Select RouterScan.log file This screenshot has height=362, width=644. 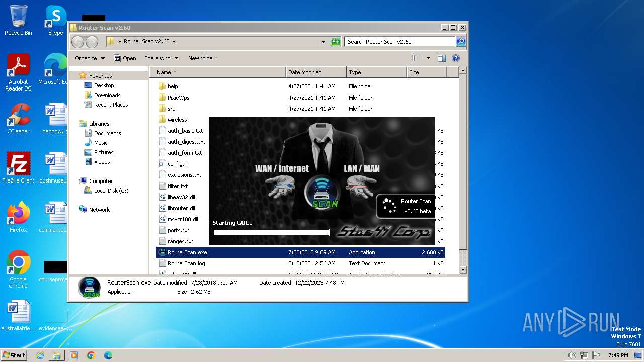tap(182, 263)
